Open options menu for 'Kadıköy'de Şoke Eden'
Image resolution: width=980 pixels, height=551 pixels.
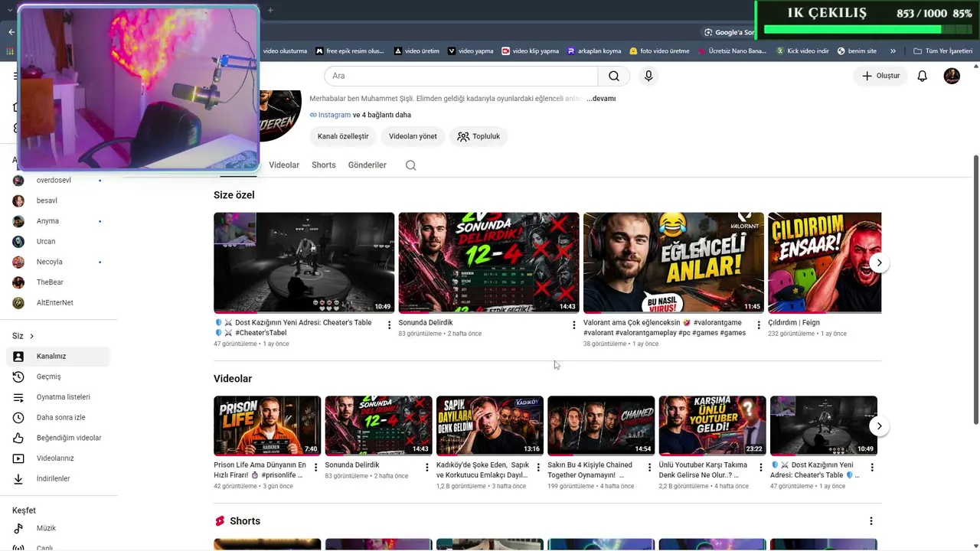click(538, 468)
